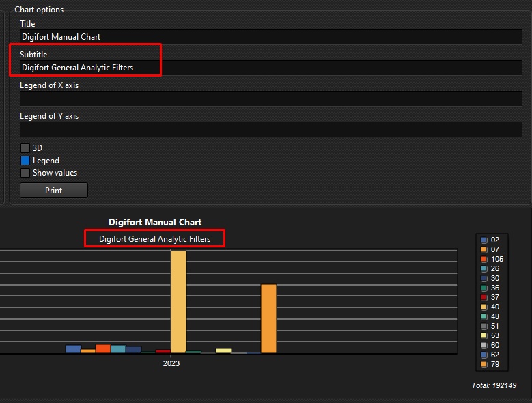Click the red-orange bar in chart

pos(103,349)
